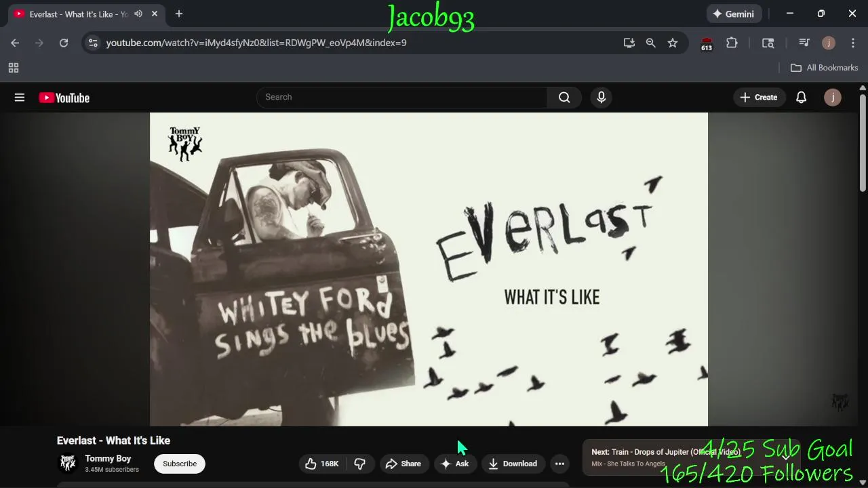Download the video
The width and height of the screenshot is (868, 488).
pyautogui.click(x=513, y=464)
